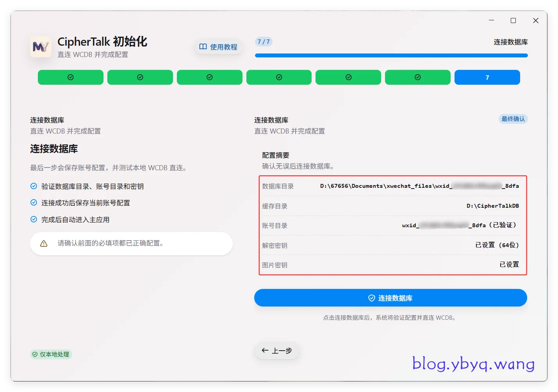Select the second completed step indicator
Viewport: 558px width, 392px height.
(140, 77)
